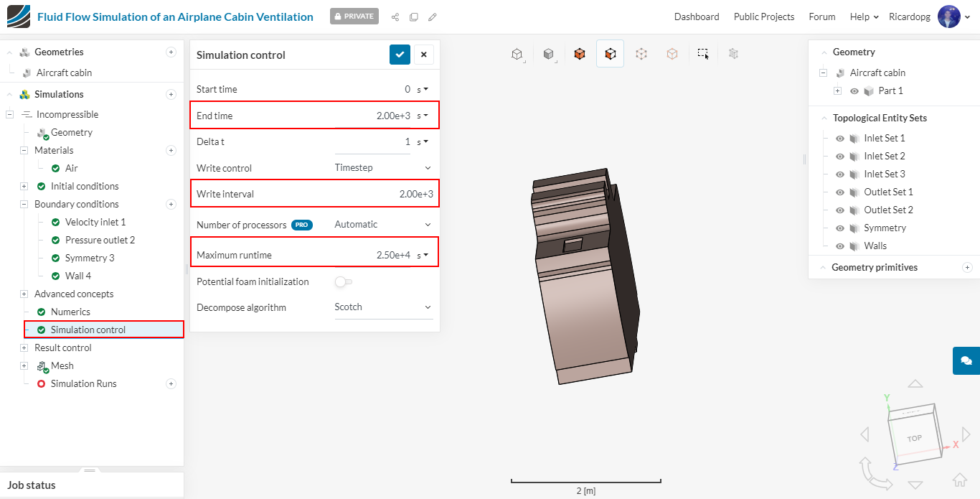The width and height of the screenshot is (980, 499).
Task: Click the home view reset icon
Action: [x=959, y=480]
